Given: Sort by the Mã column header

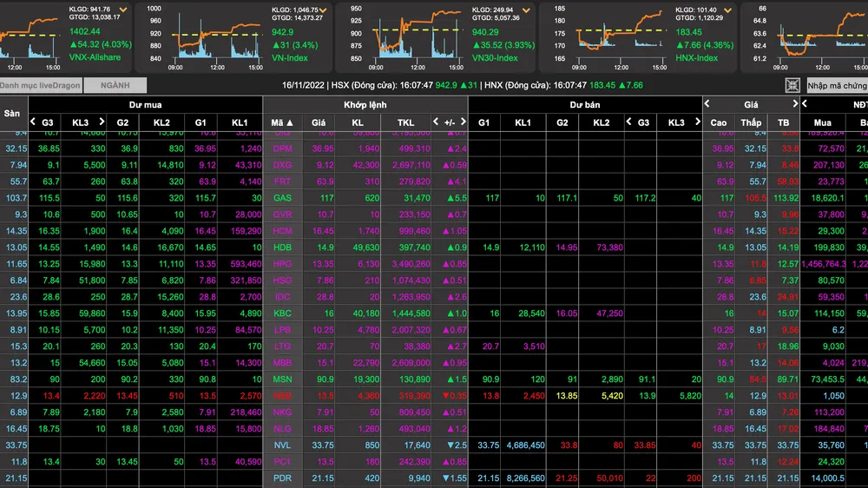Looking at the screenshot, I should coord(282,122).
